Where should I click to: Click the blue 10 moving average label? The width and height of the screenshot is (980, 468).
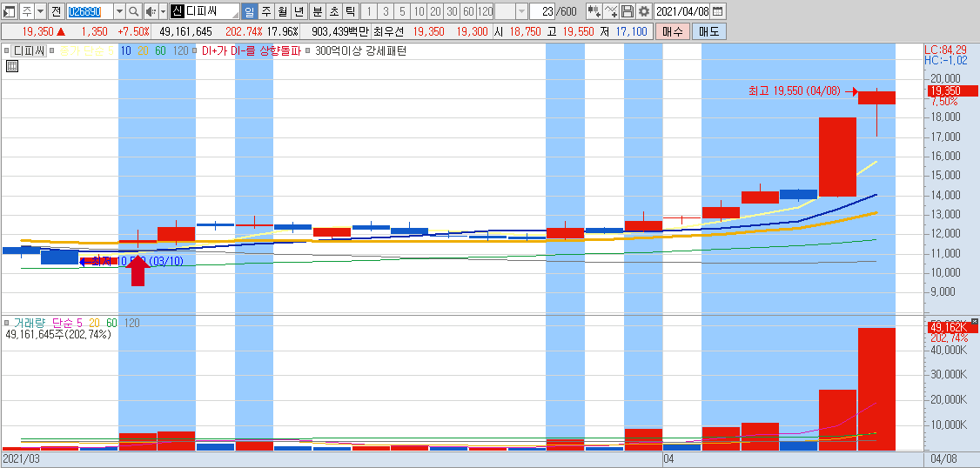click(125, 51)
